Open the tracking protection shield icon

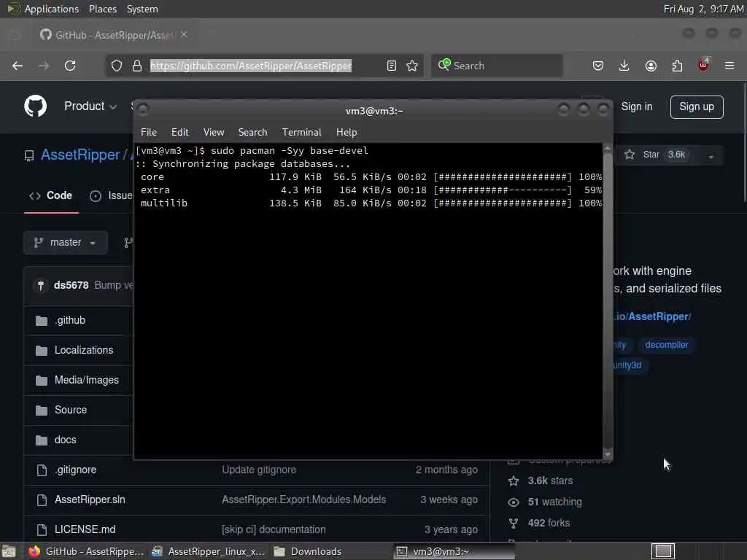pyautogui.click(x=117, y=66)
